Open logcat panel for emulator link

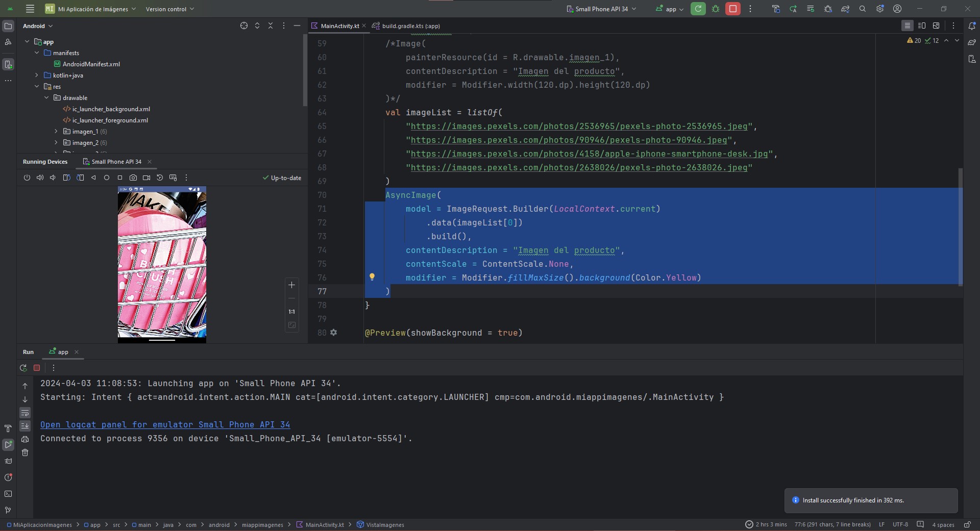coord(165,424)
